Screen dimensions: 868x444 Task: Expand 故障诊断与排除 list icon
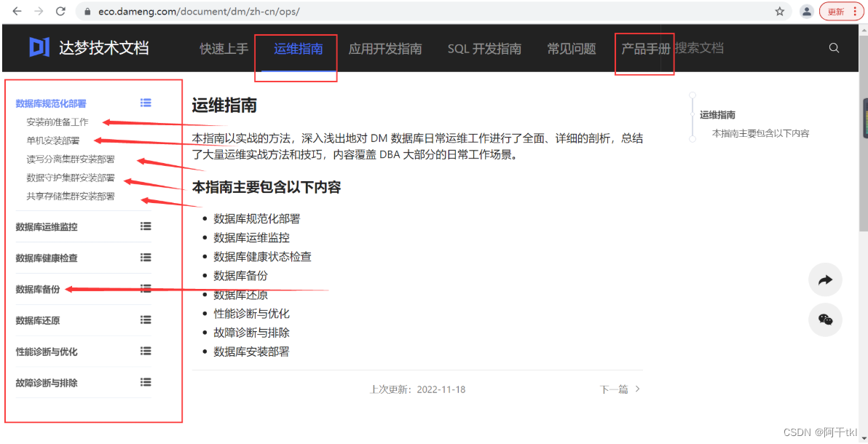[146, 382]
